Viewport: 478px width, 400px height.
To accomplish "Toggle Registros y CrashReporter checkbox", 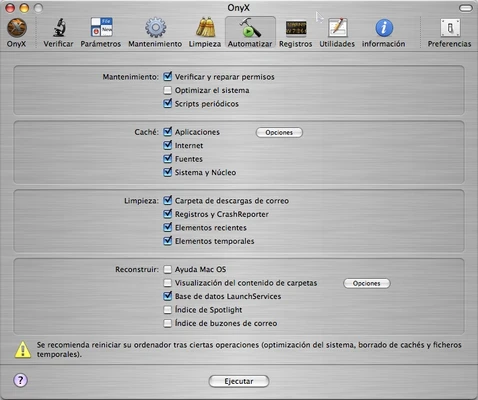I will 168,214.
